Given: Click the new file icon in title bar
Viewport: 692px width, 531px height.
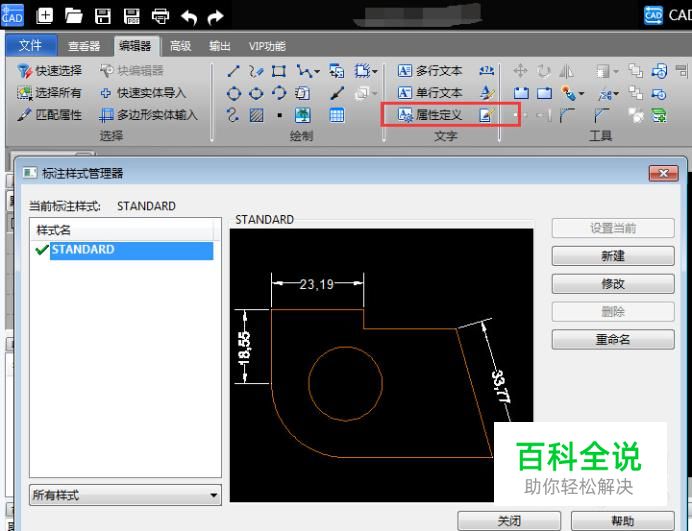Looking at the screenshot, I should tap(46, 15).
